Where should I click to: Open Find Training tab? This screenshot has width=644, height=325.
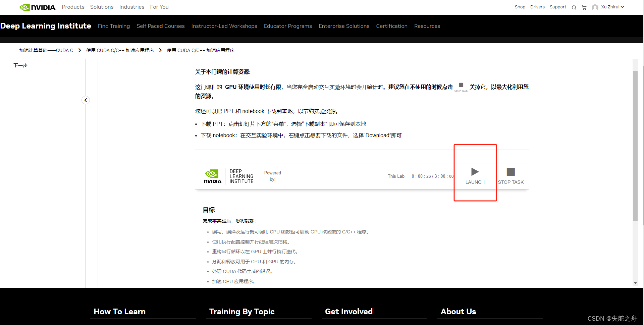(x=114, y=26)
